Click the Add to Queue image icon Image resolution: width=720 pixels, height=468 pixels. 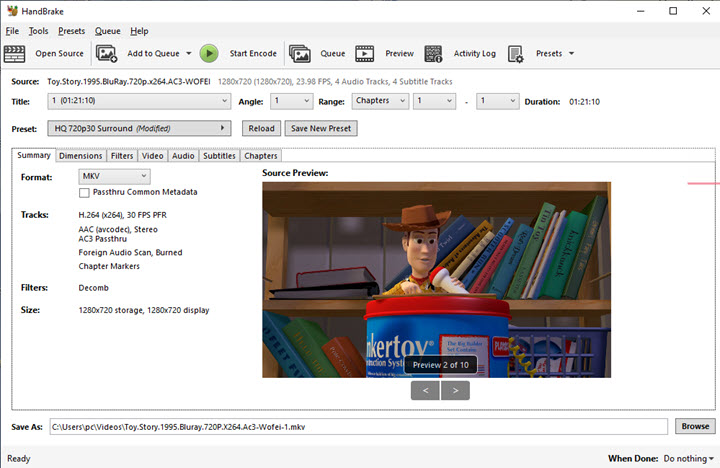point(107,53)
